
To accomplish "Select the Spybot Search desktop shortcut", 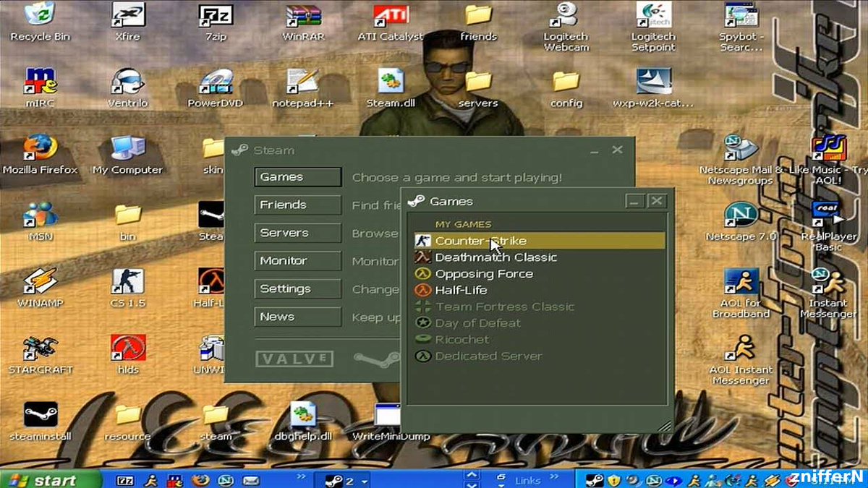I will [x=741, y=27].
